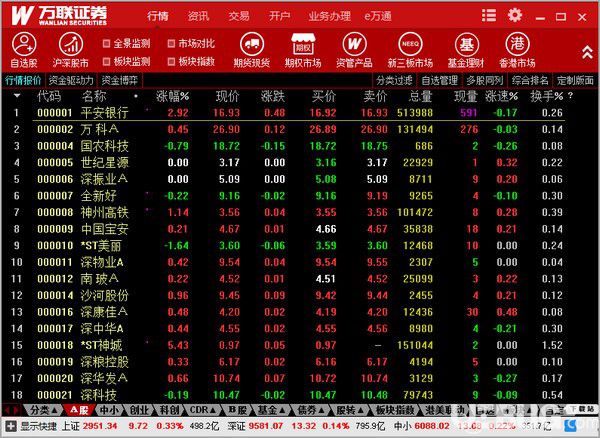The image size is (600, 438).
Task: Toggle the 市场对比 checkbox
Action: (x=171, y=43)
